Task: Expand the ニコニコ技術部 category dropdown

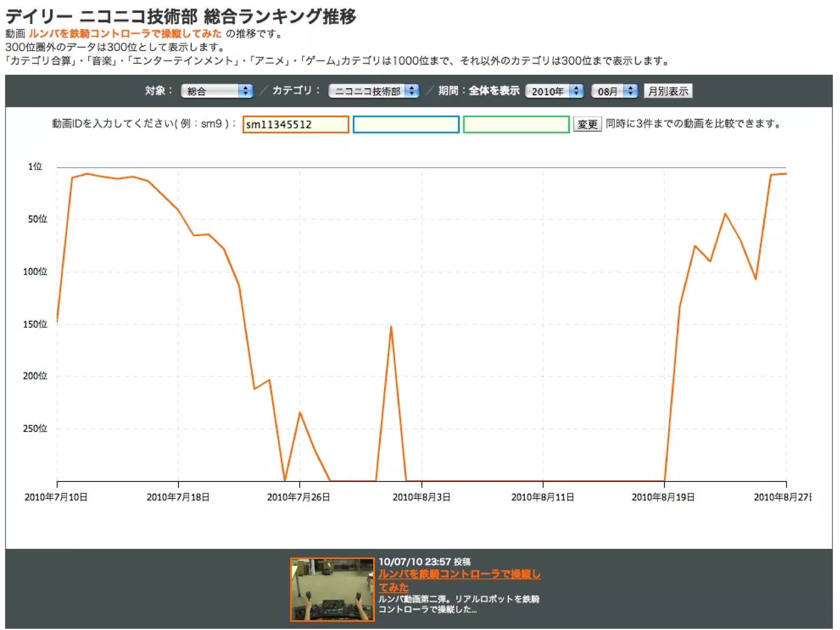Action: point(373,91)
